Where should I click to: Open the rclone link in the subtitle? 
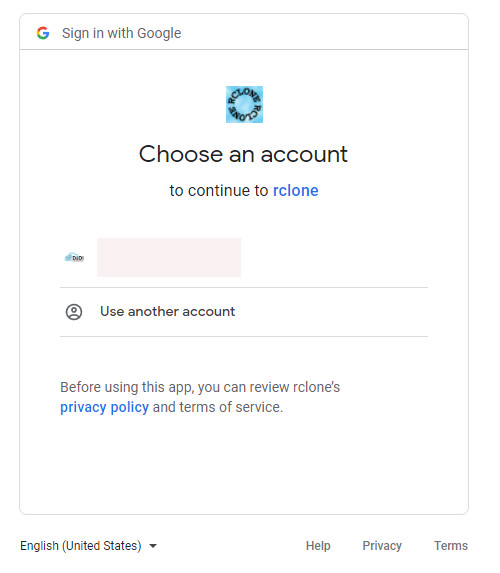(x=296, y=190)
